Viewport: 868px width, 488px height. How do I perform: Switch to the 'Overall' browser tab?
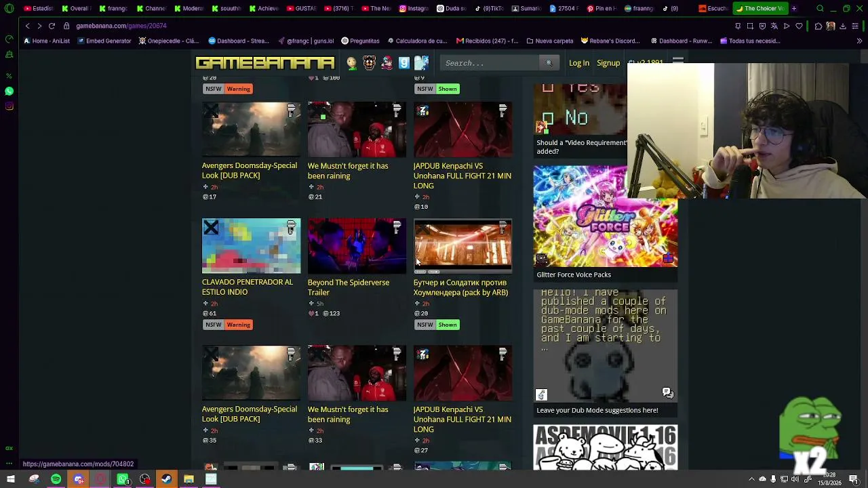point(75,8)
